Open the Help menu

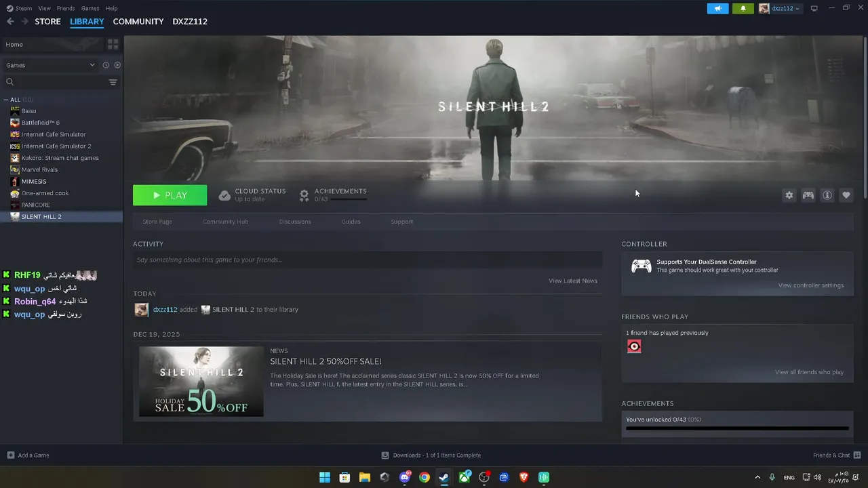tap(112, 8)
